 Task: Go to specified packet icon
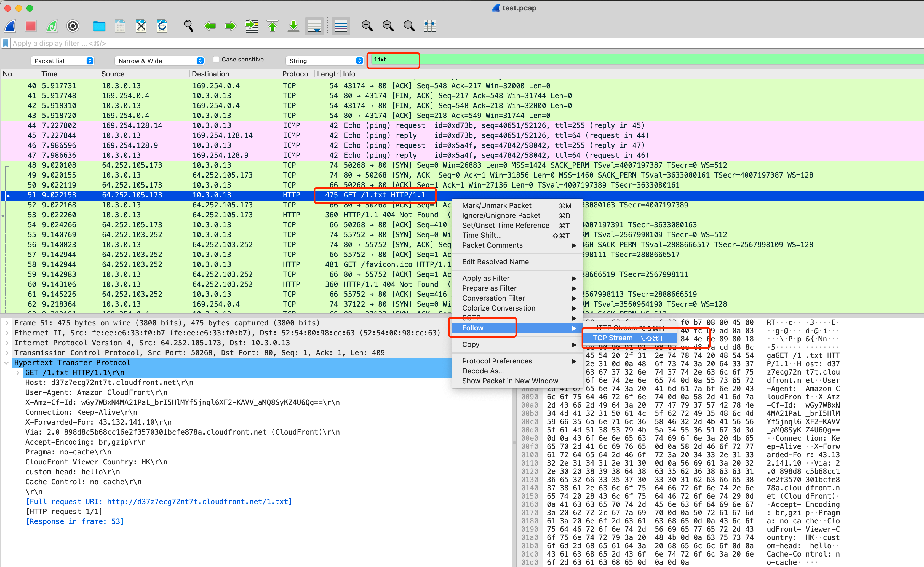tap(252, 26)
